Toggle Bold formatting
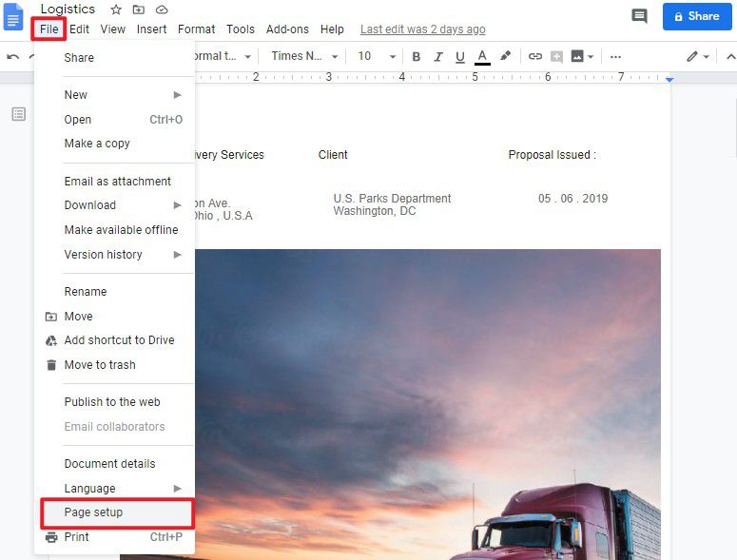 (x=416, y=57)
